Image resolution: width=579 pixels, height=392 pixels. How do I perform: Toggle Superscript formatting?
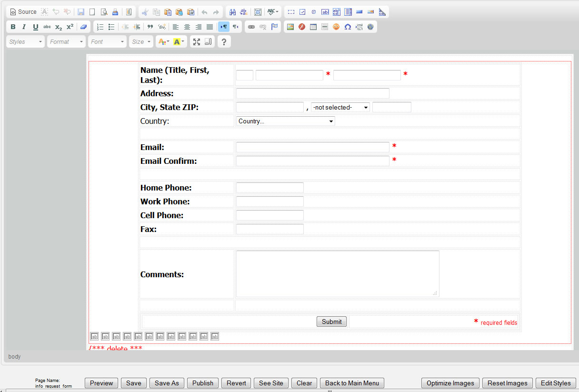[x=70, y=27]
